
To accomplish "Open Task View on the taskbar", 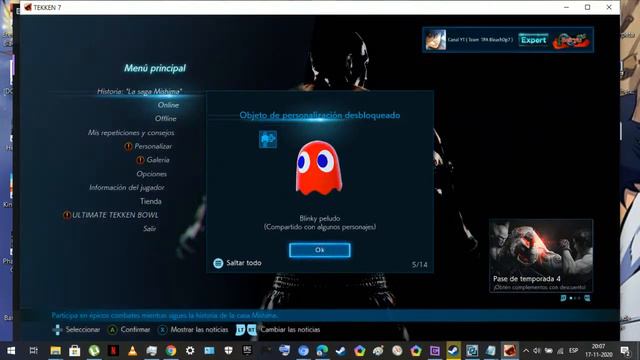I will pos(33,351).
